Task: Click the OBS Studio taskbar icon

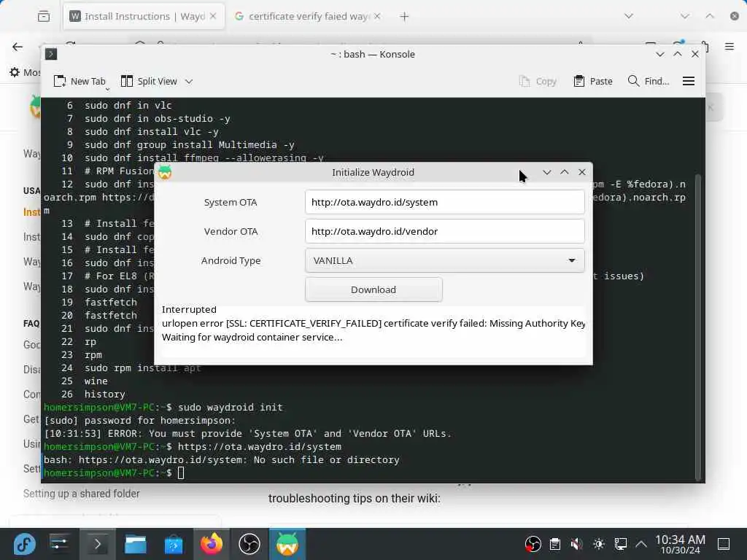Action: pos(249,544)
